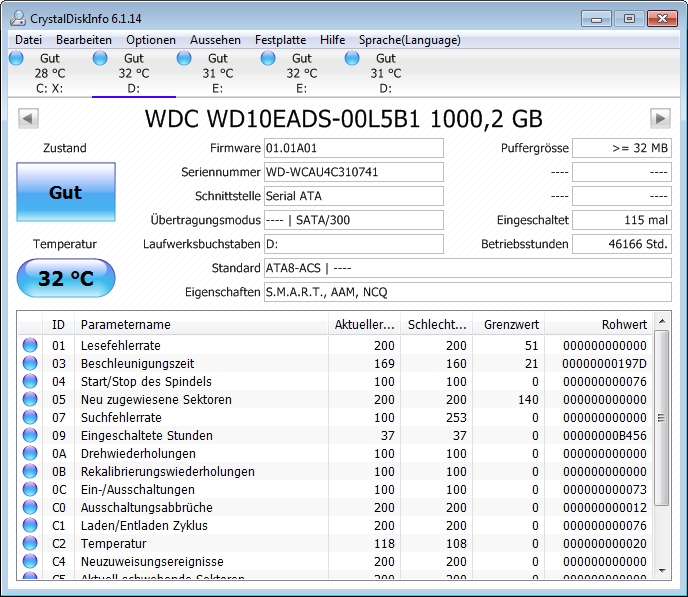Click the Firmware field 01.01A01
Image resolution: width=688 pixels, height=597 pixels.
tap(354, 148)
